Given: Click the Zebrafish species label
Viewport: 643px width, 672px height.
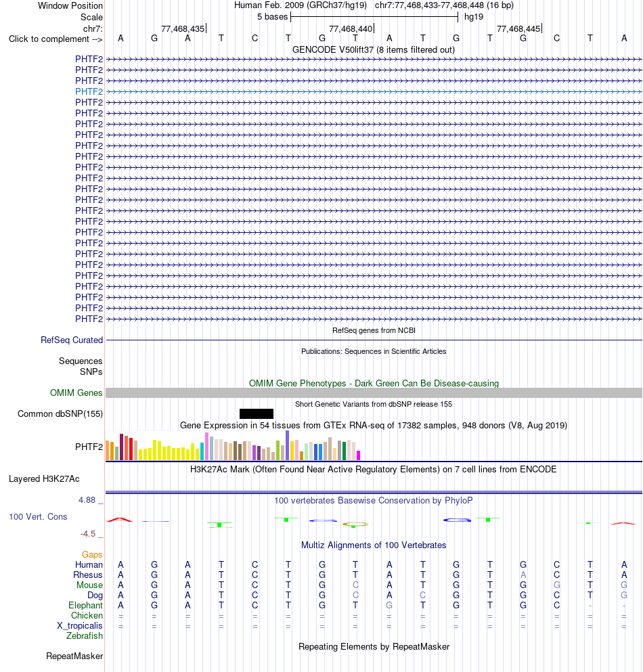Looking at the screenshot, I should (85, 635).
